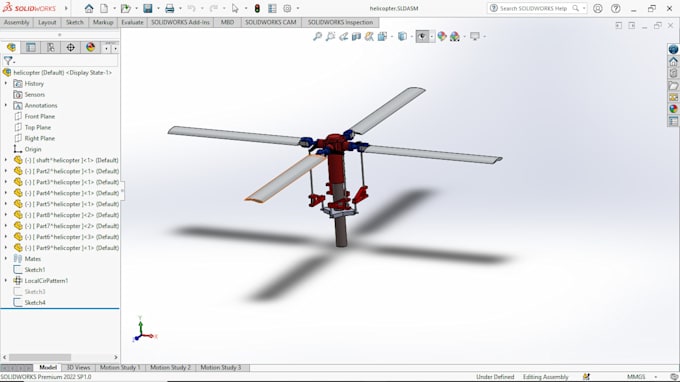Open File Explorer folder icon in the task pane
Image resolution: width=680 pixels, height=382 pixels.
[x=673, y=85]
